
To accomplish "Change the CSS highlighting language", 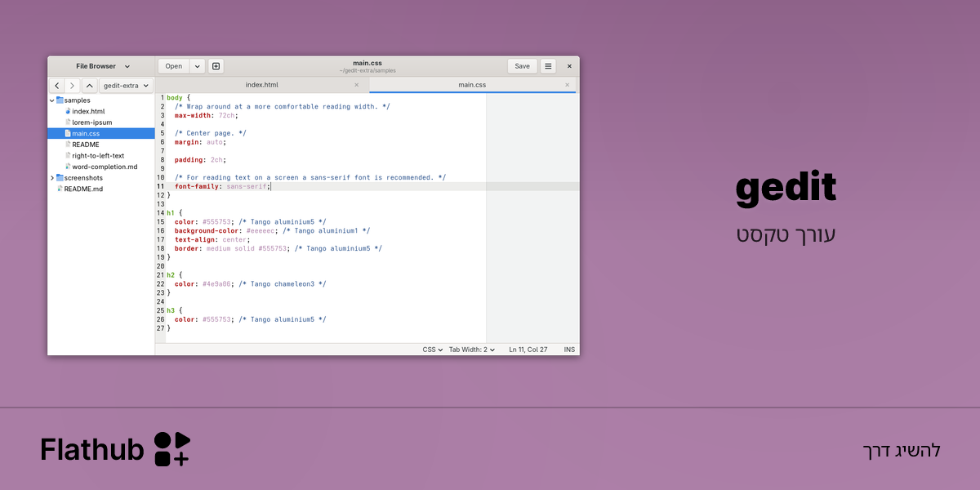I will (432, 350).
